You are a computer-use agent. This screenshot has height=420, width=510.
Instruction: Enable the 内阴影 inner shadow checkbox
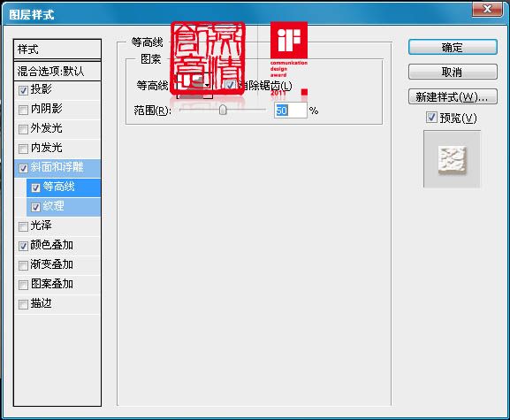click(23, 110)
